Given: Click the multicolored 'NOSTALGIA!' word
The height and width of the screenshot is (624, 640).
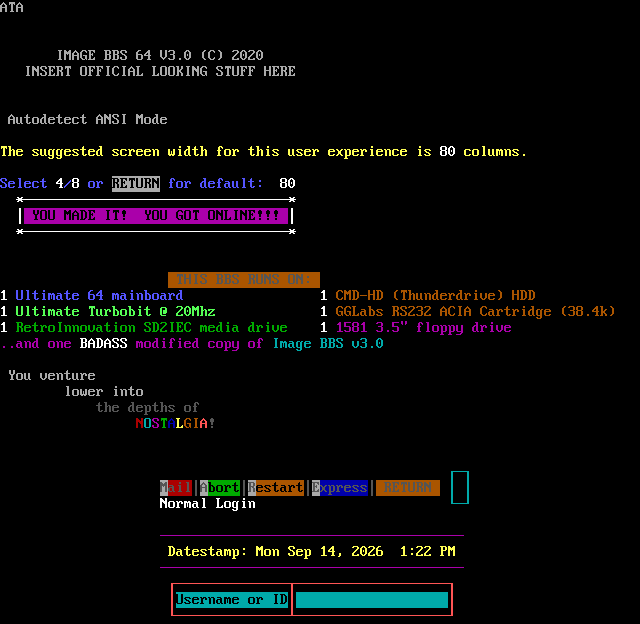Looking at the screenshot, I should coord(176,424).
